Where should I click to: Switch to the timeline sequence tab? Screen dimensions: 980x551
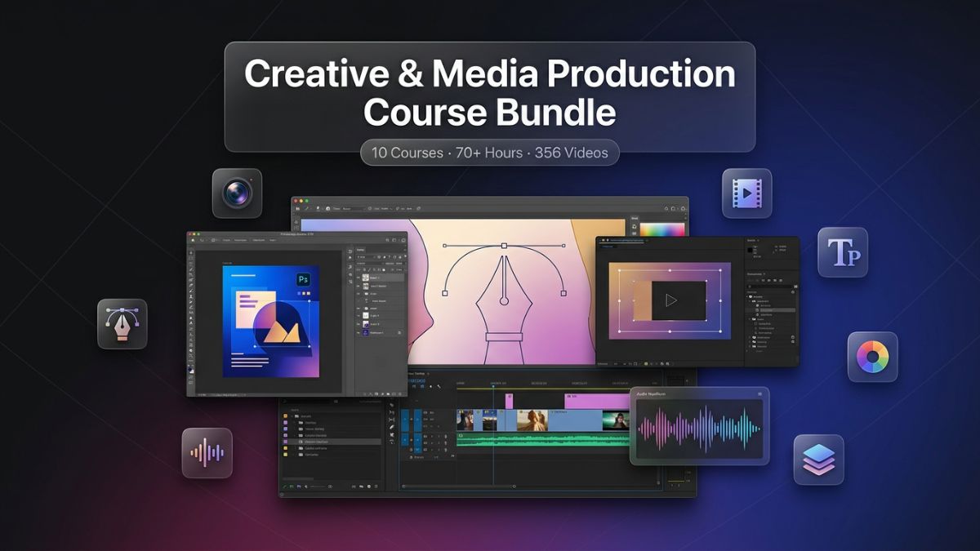pos(416,374)
